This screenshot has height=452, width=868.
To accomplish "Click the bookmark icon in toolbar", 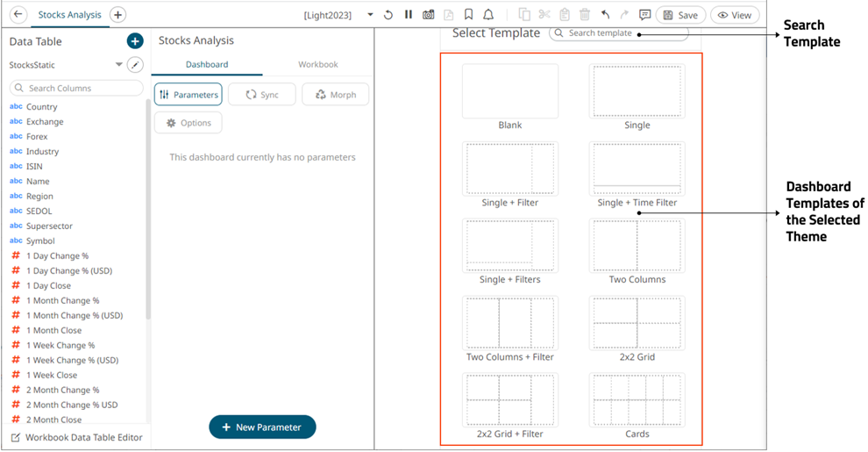I will (469, 15).
